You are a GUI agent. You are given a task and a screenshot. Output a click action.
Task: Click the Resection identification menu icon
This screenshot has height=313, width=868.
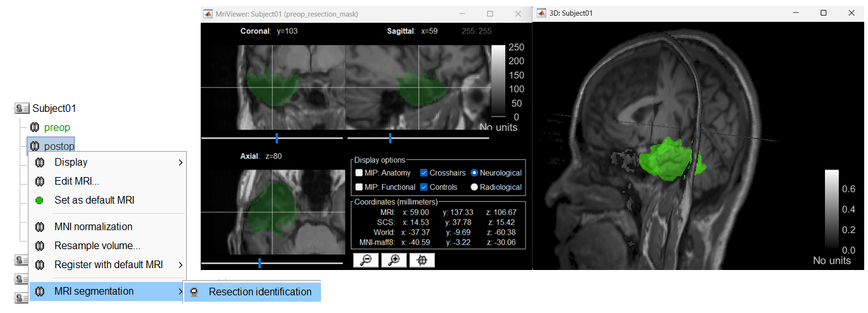tap(195, 292)
